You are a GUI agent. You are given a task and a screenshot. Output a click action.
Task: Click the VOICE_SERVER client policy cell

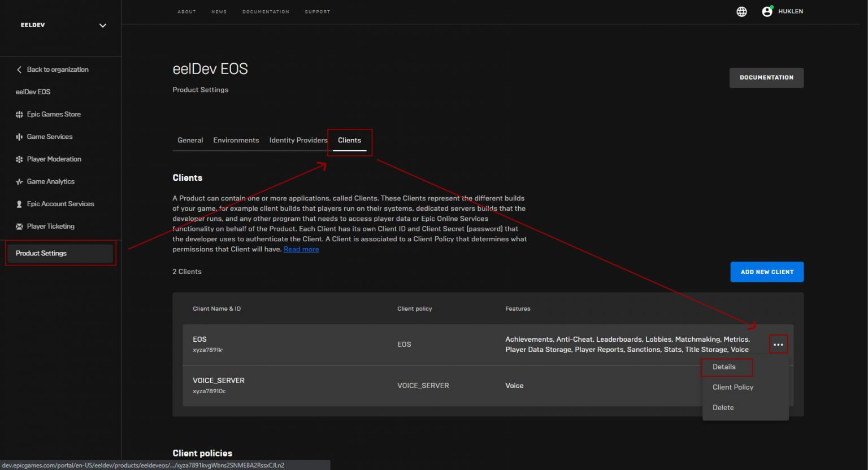[423, 386]
